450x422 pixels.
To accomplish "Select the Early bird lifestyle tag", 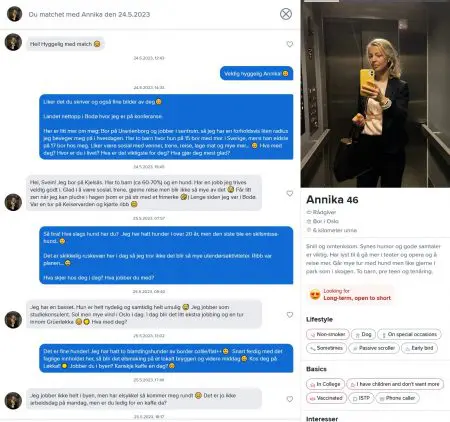I will pos(419,348).
